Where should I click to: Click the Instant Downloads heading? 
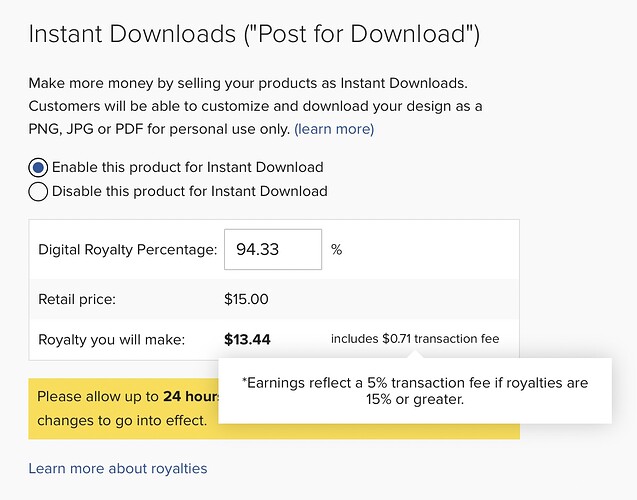pyautogui.click(x=254, y=34)
